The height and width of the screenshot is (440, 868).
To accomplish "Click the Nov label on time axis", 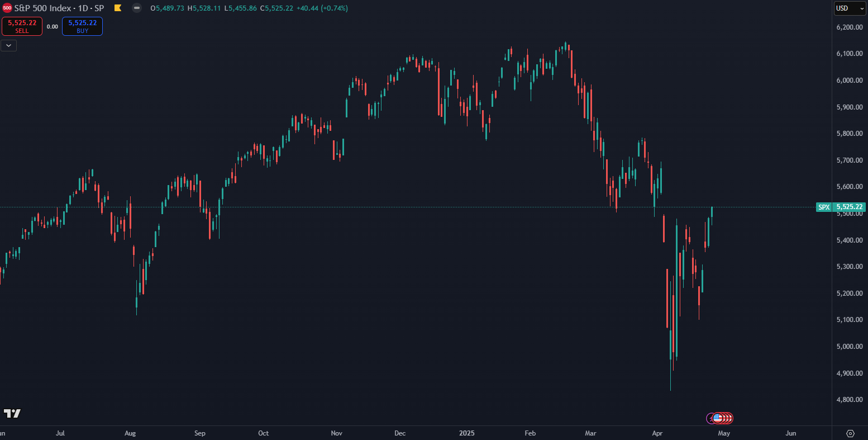I will pos(336,433).
